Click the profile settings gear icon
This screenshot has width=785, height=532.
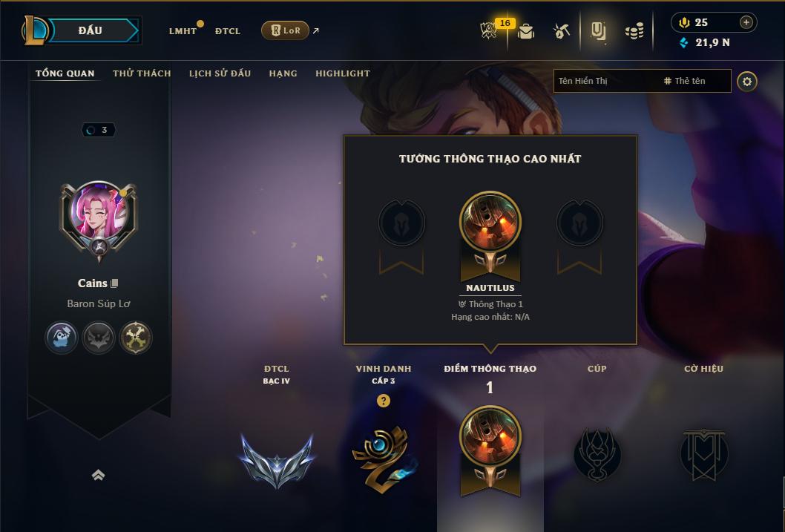tap(747, 82)
